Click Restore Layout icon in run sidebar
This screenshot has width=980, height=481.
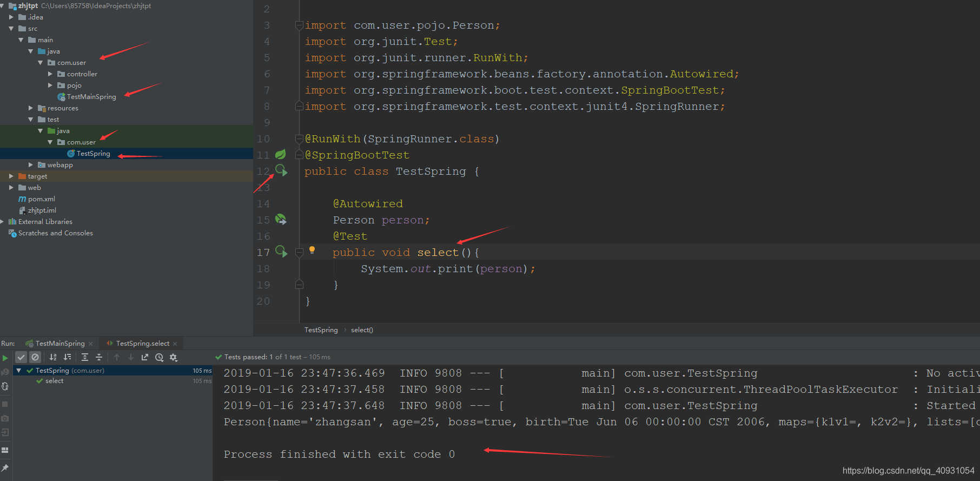tap(5, 450)
